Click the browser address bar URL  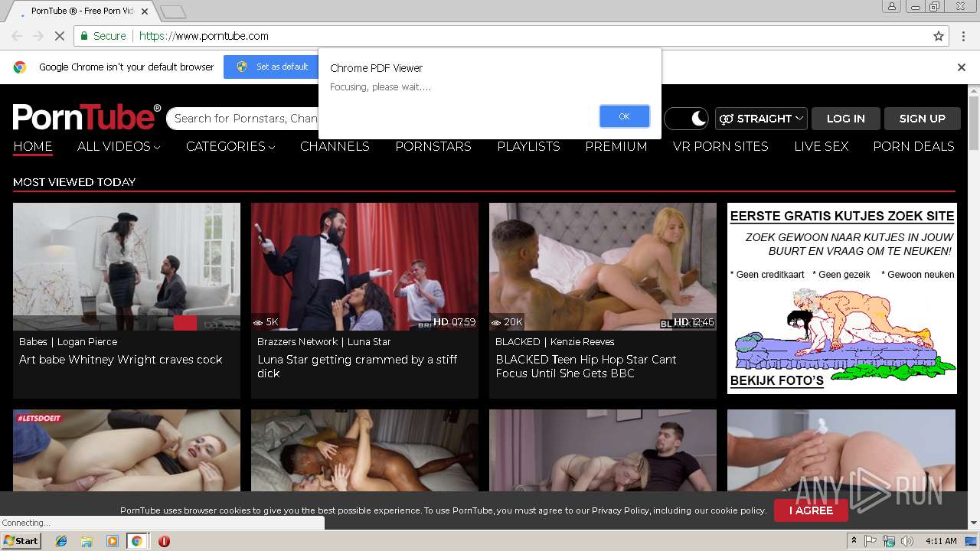[204, 36]
